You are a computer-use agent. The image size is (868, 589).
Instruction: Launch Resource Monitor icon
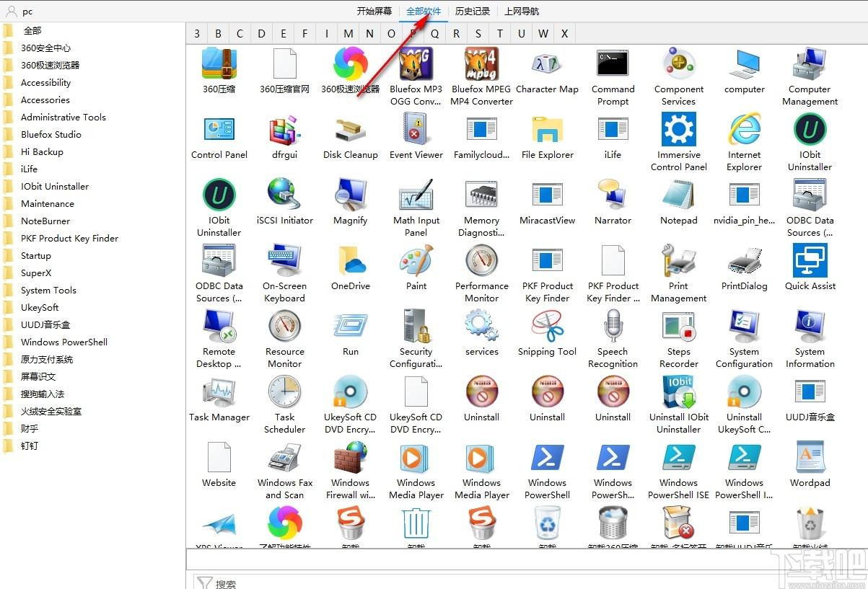(x=285, y=327)
